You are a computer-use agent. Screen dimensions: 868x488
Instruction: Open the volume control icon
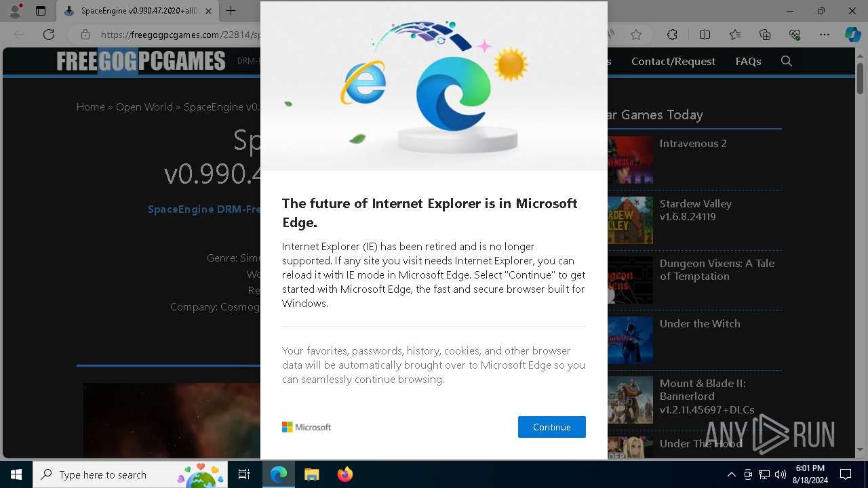click(x=781, y=474)
